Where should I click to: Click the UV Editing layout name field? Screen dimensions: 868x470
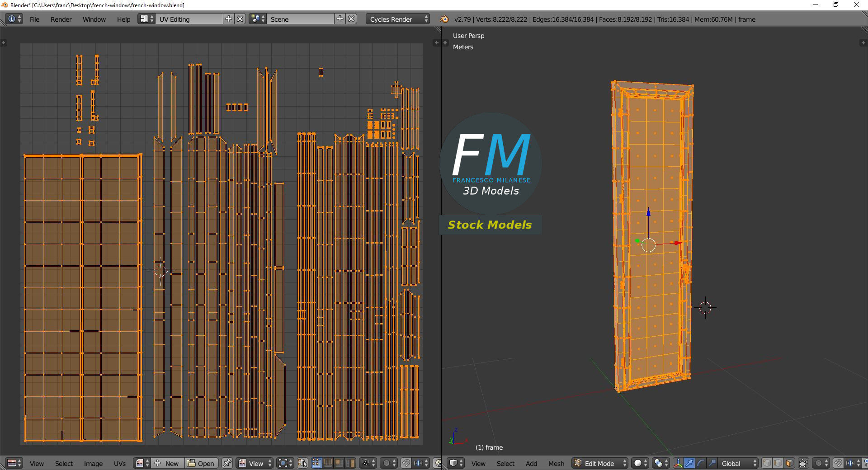(189, 19)
